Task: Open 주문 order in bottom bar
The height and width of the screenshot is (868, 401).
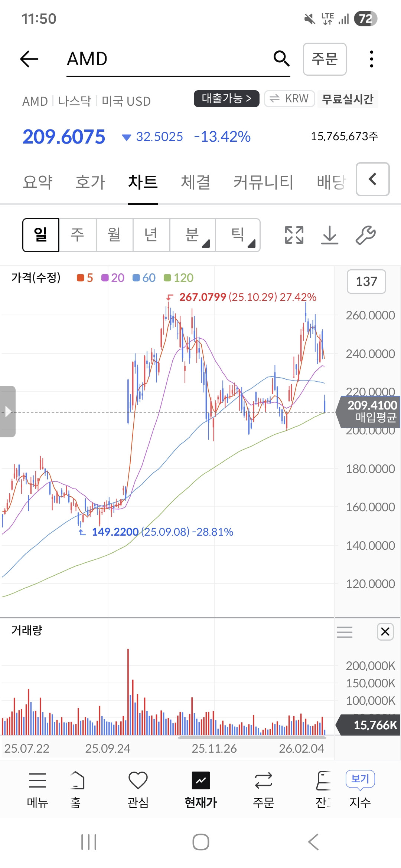Action: (x=264, y=789)
